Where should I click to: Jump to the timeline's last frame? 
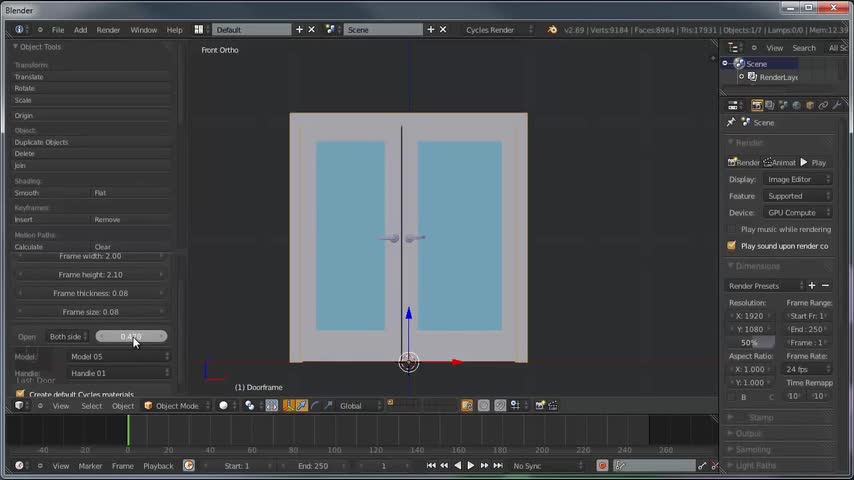coord(498,466)
